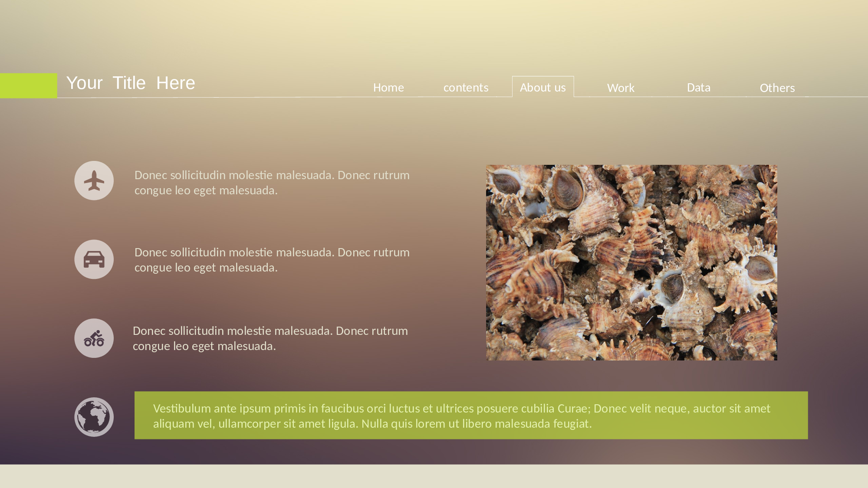Click the Your Title Here heading
Image resolution: width=868 pixels, height=488 pixels.
(x=131, y=83)
